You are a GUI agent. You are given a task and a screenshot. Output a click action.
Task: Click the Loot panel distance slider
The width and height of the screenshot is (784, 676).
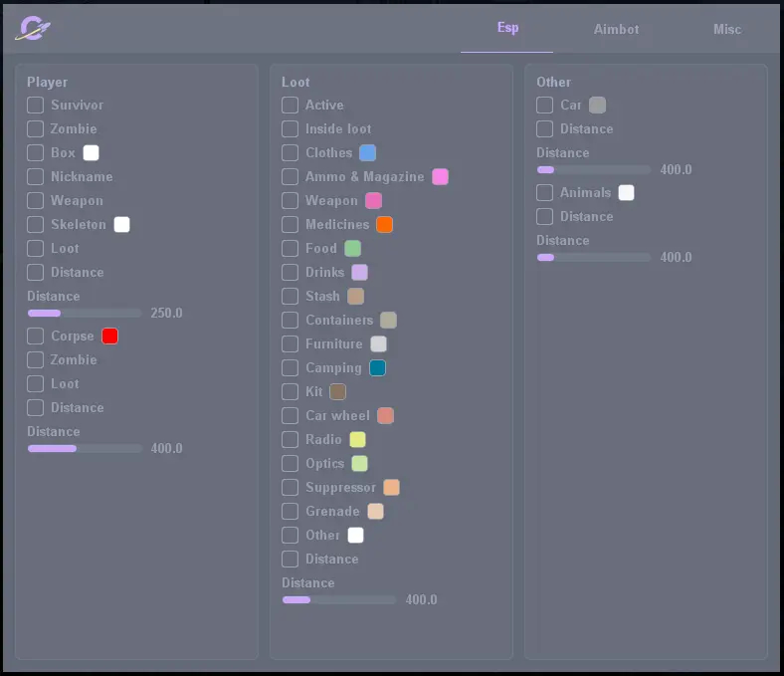339,599
